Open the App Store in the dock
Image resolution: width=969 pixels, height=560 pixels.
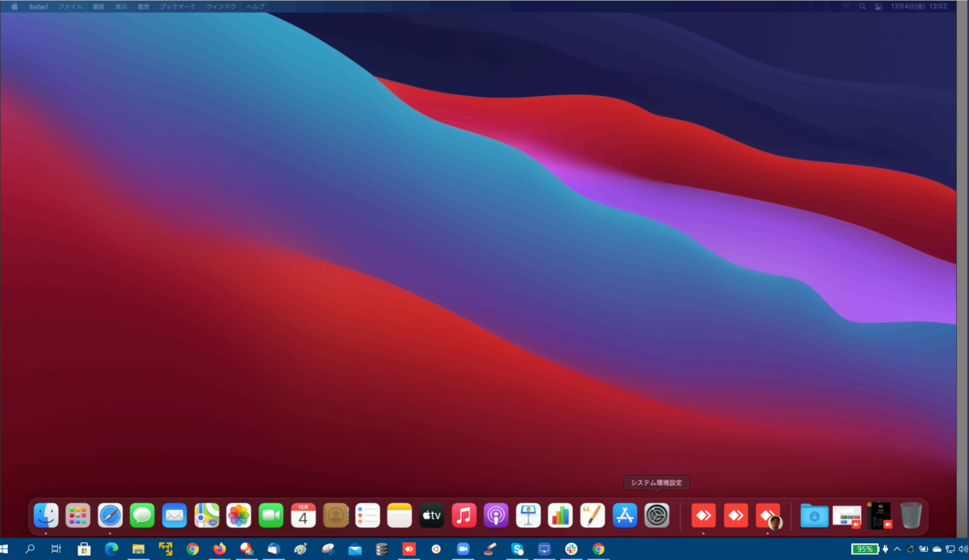coord(625,515)
